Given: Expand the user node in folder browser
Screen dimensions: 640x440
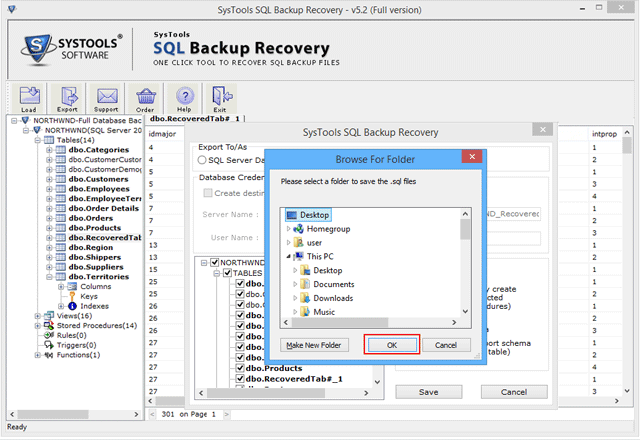Looking at the screenshot, I should coord(288,243).
